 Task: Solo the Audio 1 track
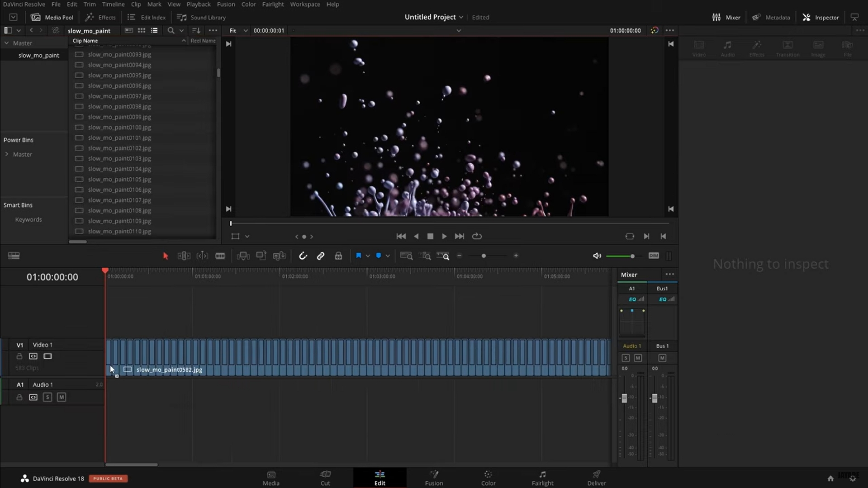(47, 397)
